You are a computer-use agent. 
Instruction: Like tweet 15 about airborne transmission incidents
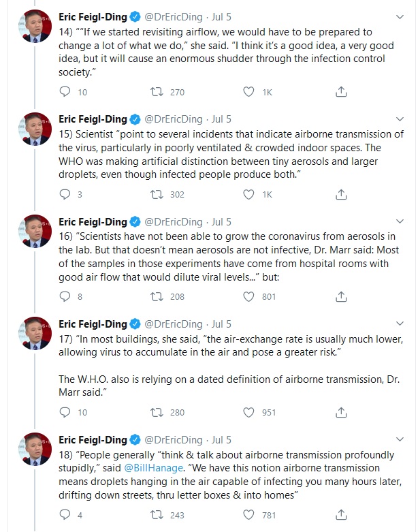click(249, 194)
